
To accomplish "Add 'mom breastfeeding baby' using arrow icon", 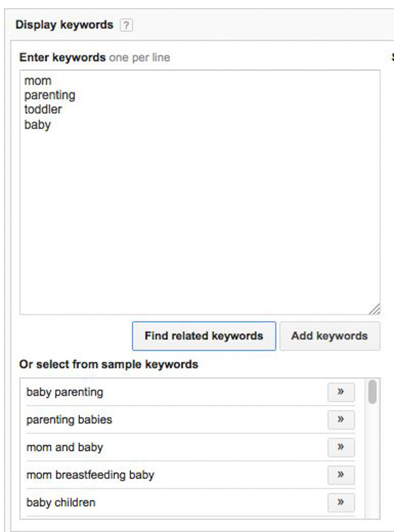I will [x=341, y=475].
